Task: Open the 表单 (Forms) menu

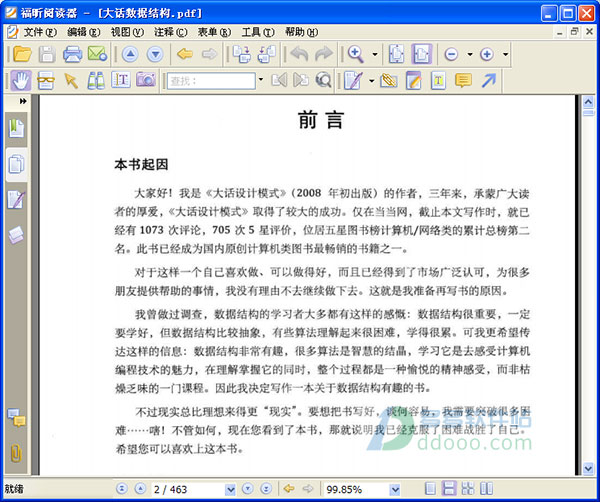Action: click(x=214, y=32)
